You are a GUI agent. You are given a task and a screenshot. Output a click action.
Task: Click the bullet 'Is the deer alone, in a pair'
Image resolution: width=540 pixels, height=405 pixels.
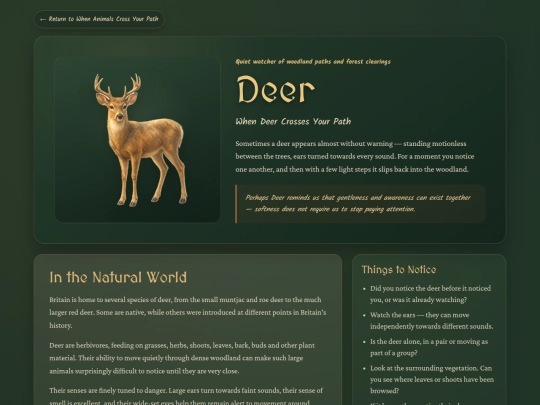point(429,347)
